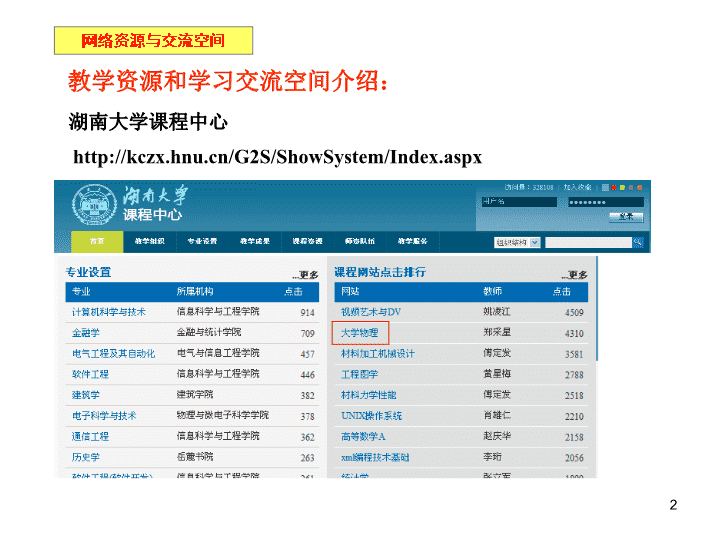
Task: Open the xml编程技术基础 course link
Action: [375, 457]
